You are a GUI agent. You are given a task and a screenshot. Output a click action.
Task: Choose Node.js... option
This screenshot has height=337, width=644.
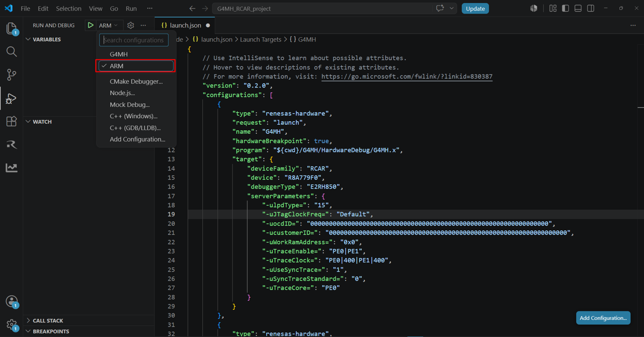tap(136, 93)
